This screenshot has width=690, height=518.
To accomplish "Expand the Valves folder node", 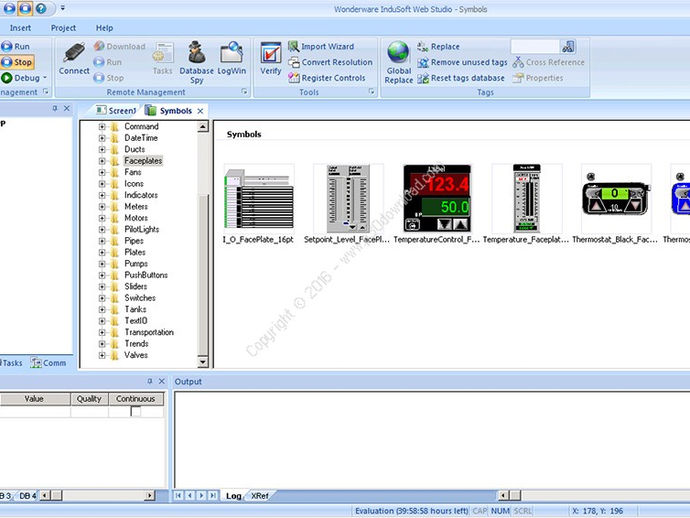I will click(102, 355).
